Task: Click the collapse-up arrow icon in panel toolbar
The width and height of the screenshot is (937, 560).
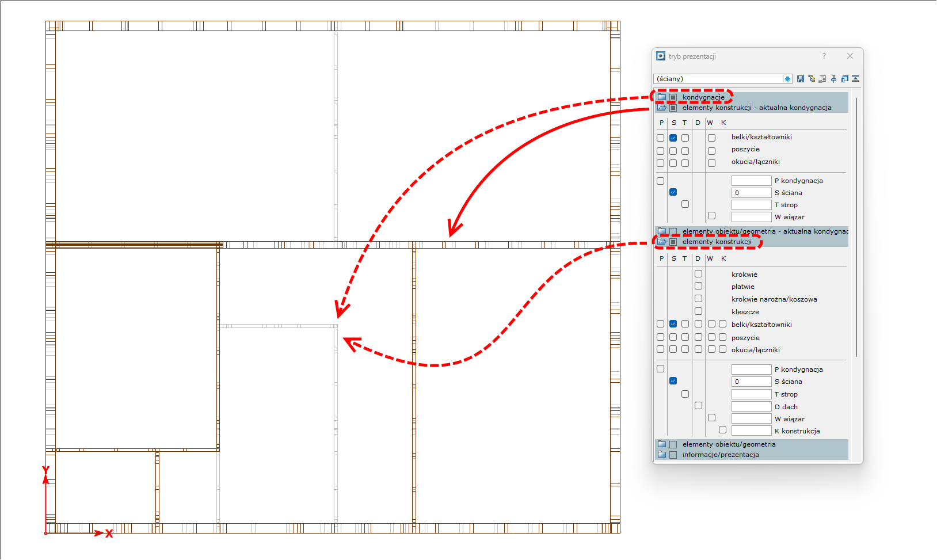Action: click(x=856, y=79)
